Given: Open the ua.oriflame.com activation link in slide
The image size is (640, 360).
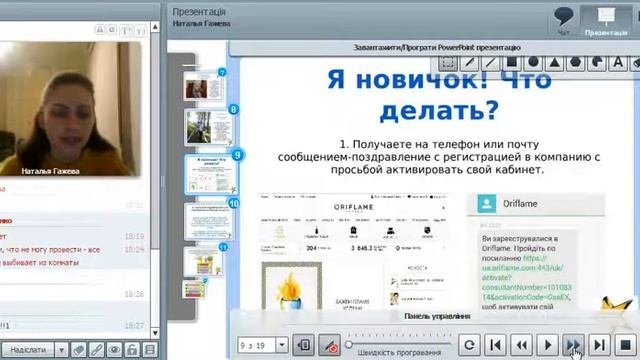Looking at the screenshot, I should tap(527, 278).
